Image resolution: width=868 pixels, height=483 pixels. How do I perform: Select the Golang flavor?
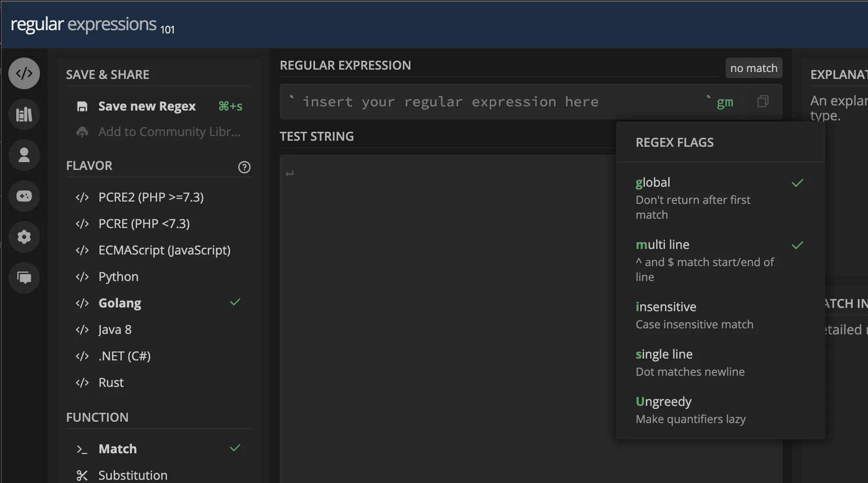[x=159, y=303]
